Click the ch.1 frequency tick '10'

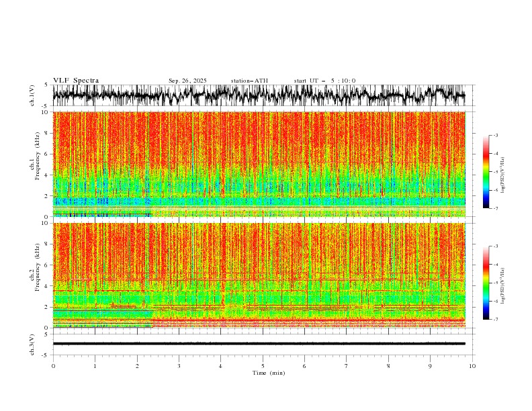[x=46, y=112]
